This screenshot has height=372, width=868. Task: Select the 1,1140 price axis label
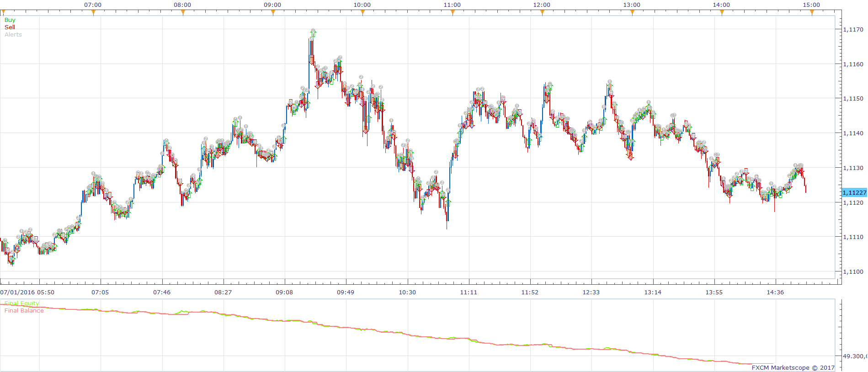click(853, 133)
